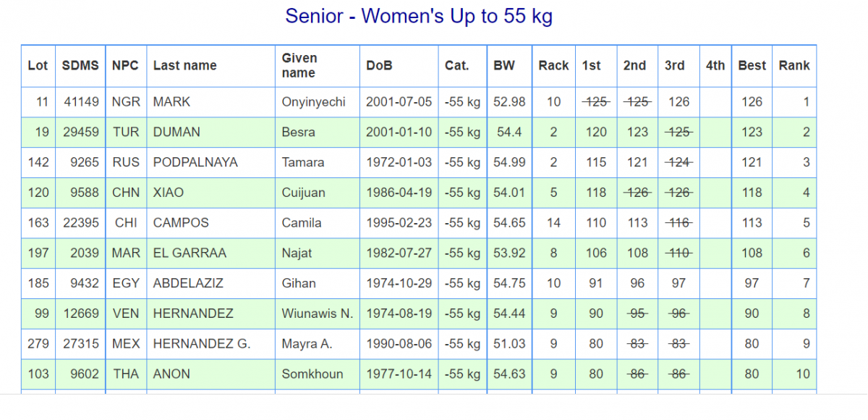Select the ANON last name cell
Viewport: 868px width, 420px height.
[171, 374]
